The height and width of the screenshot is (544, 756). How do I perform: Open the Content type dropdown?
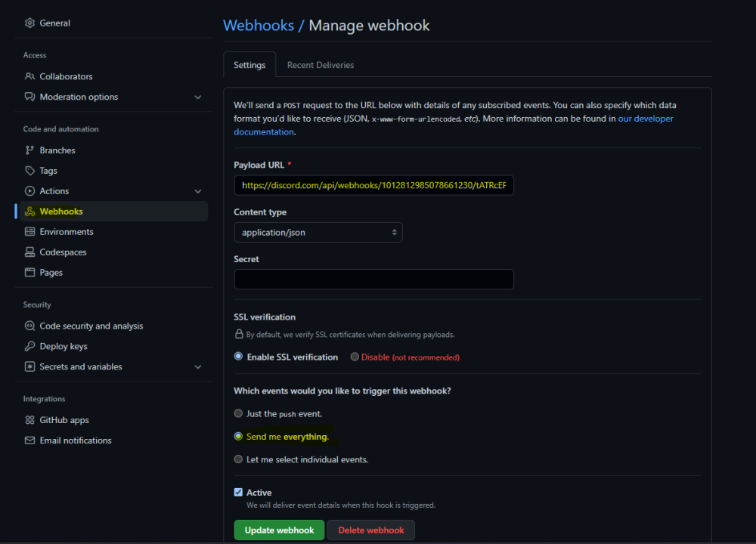point(318,233)
